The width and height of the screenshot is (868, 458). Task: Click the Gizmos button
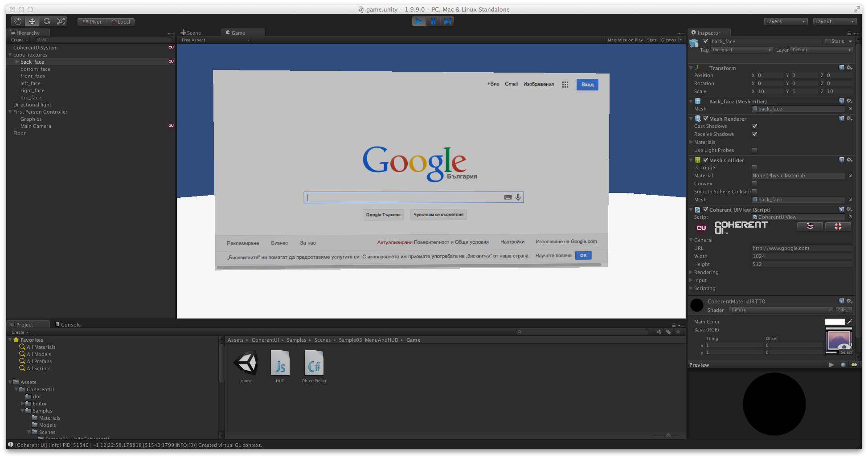pyautogui.click(x=668, y=40)
